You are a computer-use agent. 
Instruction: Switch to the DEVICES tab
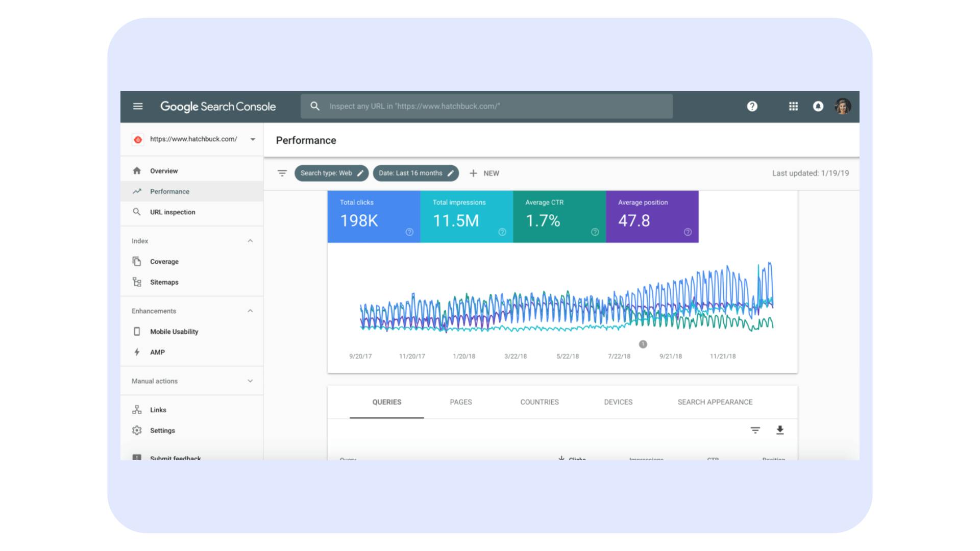coord(618,402)
